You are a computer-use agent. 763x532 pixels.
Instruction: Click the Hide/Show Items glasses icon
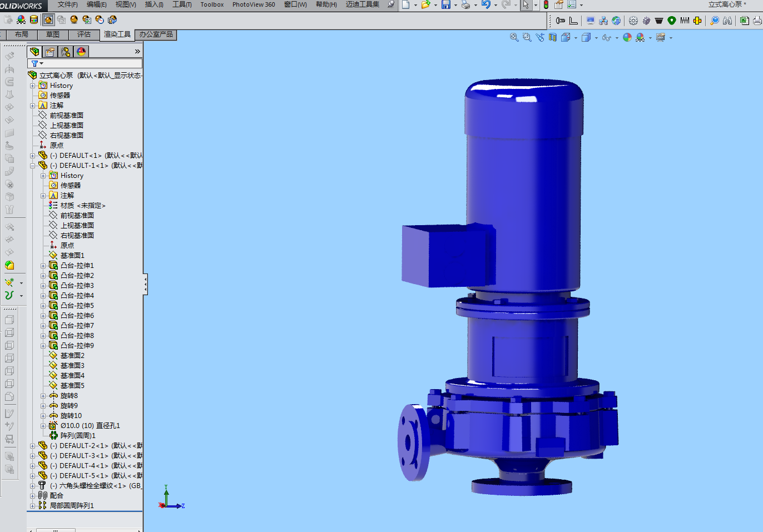pyautogui.click(x=606, y=37)
